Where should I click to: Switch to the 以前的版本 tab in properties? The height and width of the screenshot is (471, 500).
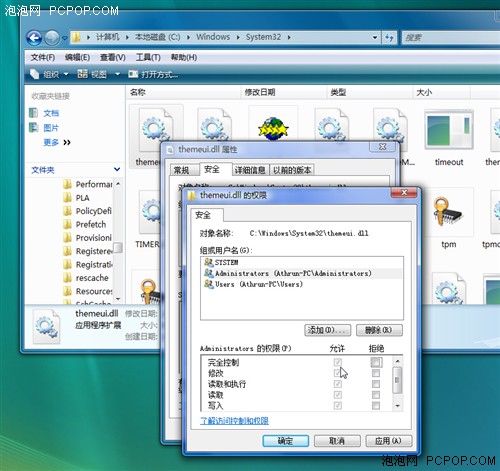pyautogui.click(x=292, y=170)
